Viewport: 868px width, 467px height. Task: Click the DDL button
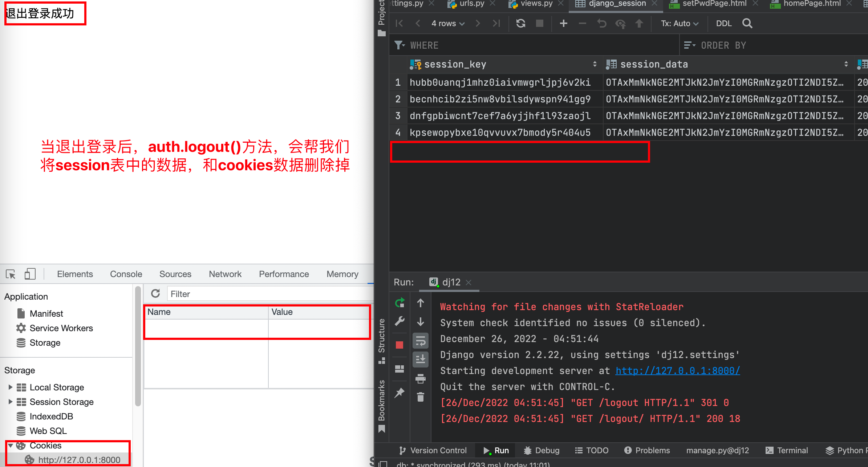(723, 24)
